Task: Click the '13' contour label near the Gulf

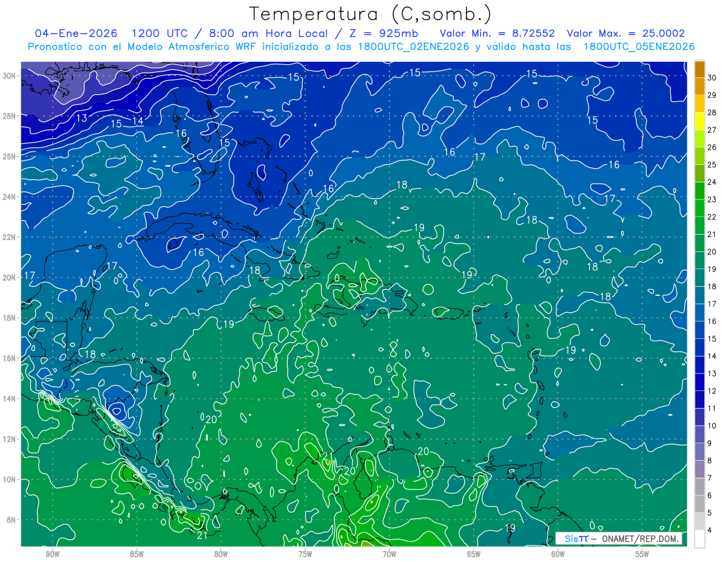Action: click(81, 118)
